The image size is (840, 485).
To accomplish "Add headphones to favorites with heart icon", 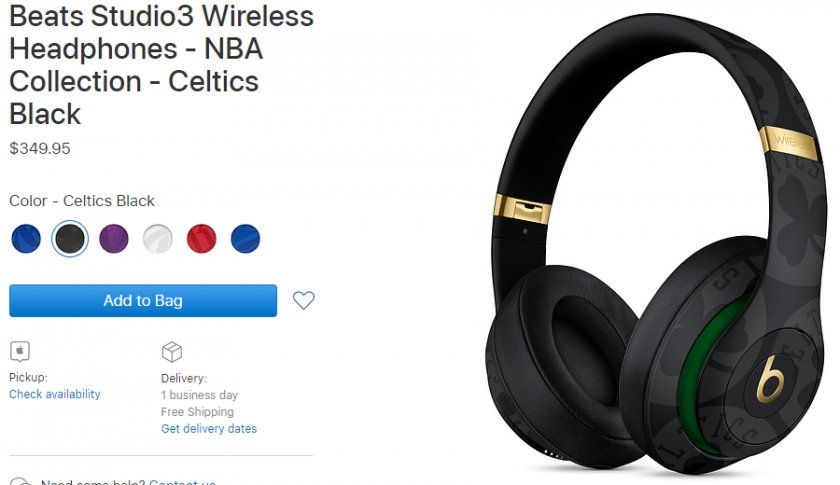I will point(304,300).
